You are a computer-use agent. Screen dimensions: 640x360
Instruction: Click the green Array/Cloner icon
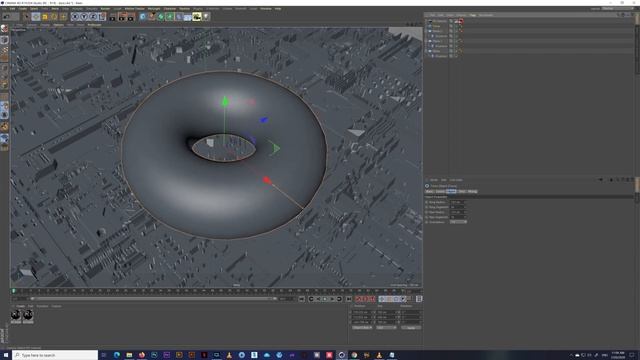169,17
